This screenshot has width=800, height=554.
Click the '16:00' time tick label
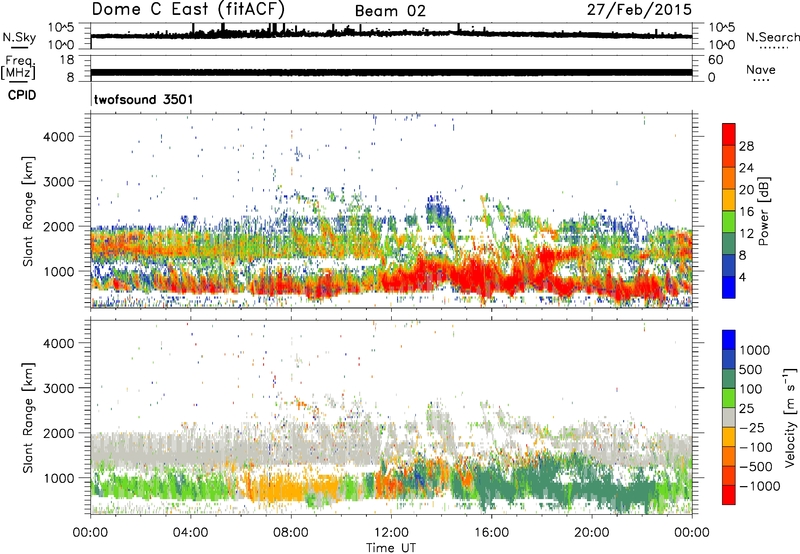coord(491,533)
